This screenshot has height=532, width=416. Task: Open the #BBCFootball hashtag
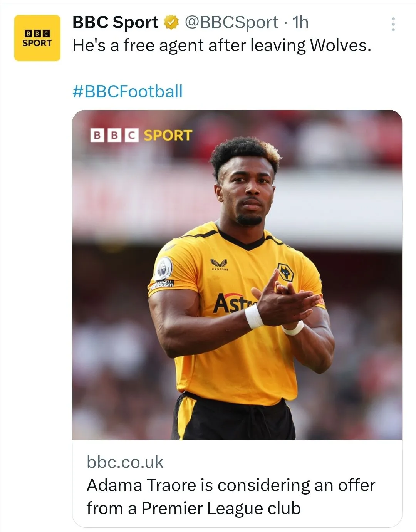(127, 92)
